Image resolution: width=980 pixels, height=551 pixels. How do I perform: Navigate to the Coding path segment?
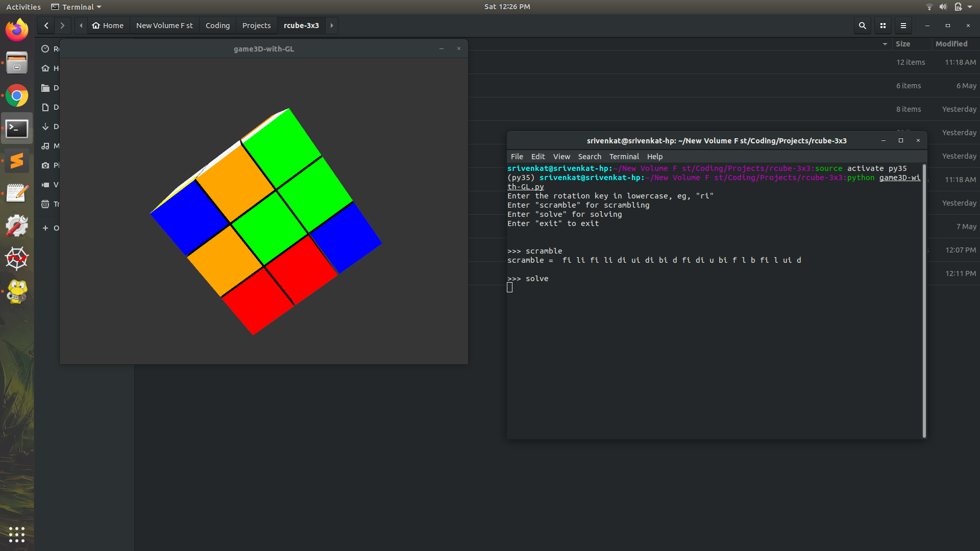point(217,26)
